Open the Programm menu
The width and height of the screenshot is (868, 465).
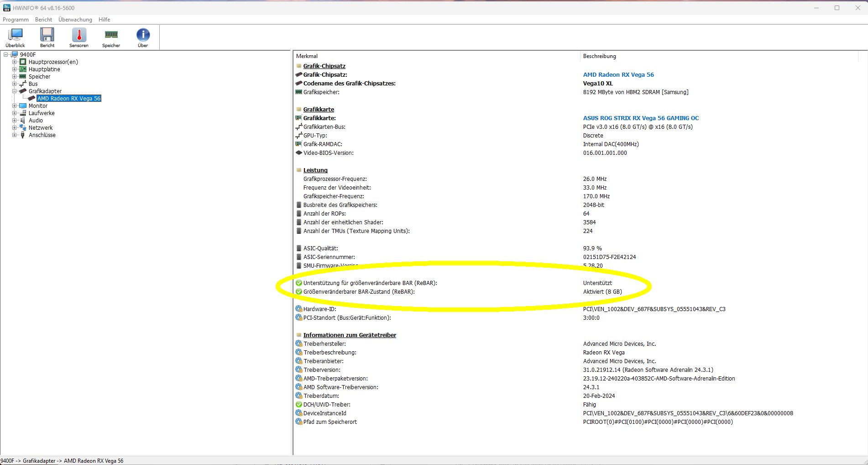16,20
